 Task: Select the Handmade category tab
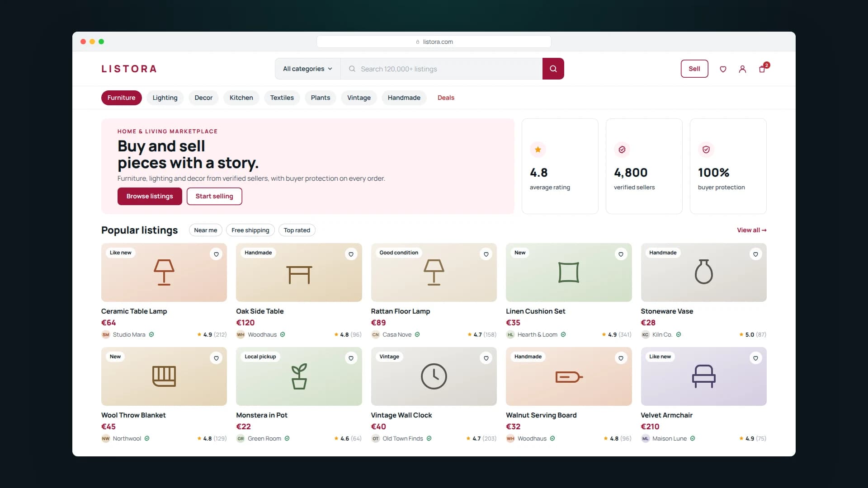click(404, 98)
